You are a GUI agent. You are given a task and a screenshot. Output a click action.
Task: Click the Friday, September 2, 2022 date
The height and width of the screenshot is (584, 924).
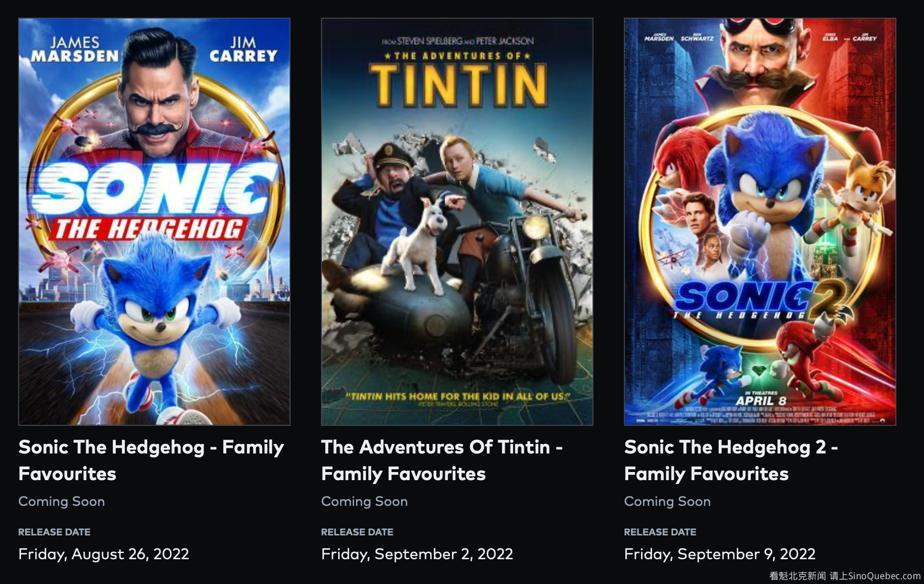(417, 554)
